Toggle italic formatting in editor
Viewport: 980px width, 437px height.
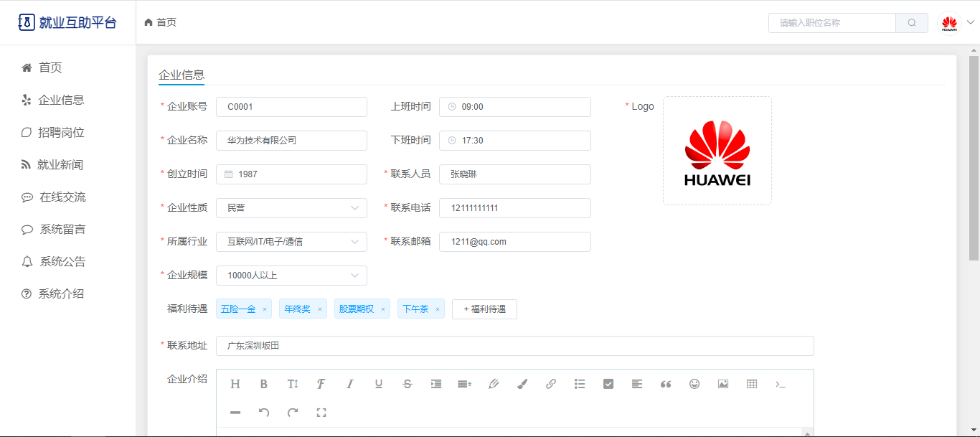(350, 384)
